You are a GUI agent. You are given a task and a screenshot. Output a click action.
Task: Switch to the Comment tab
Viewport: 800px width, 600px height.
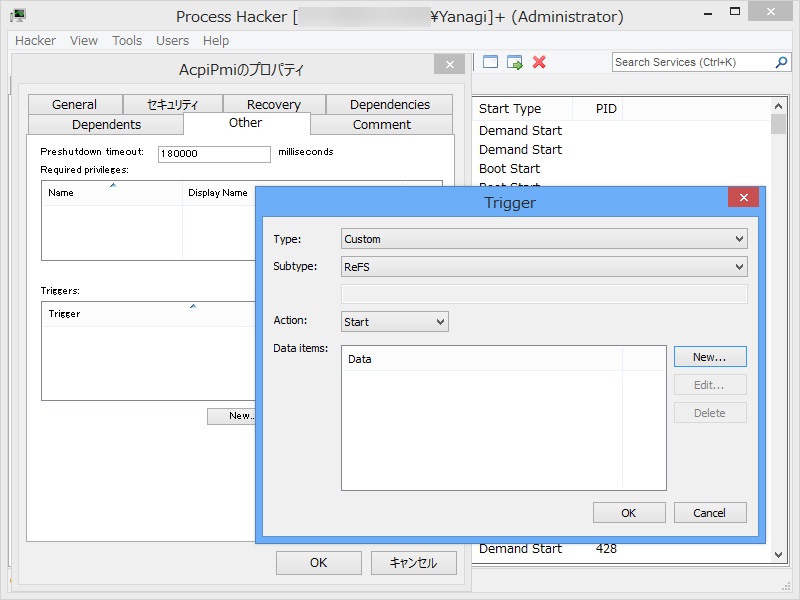click(382, 124)
